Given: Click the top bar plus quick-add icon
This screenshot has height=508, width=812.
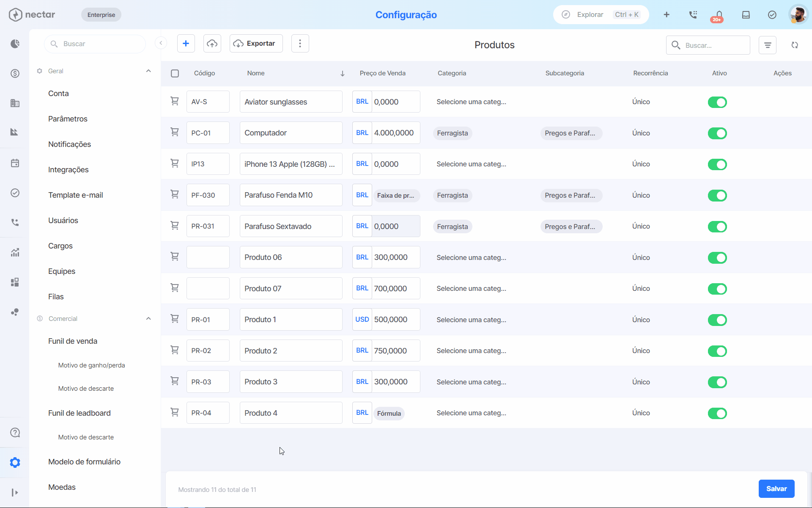Looking at the screenshot, I should 667,15.
